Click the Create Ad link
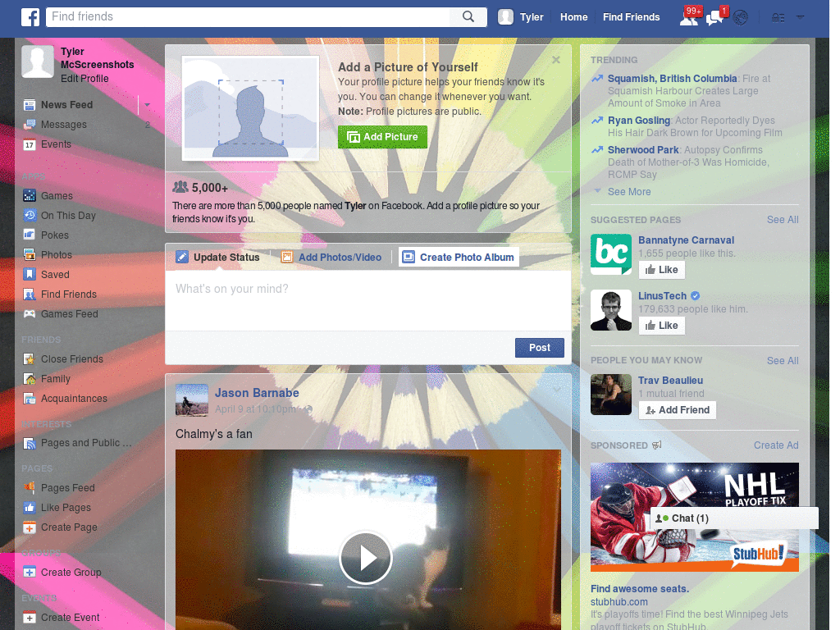This screenshot has width=840, height=630. pyautogui.click(x=776, y=445)
